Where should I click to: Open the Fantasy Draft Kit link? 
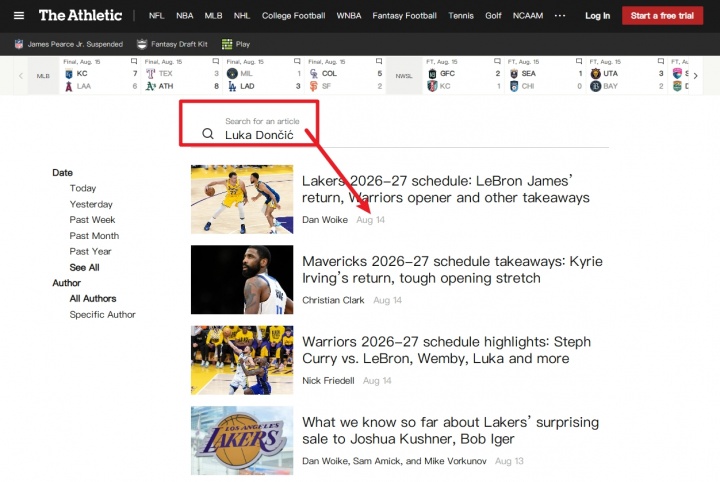point(179,44)
